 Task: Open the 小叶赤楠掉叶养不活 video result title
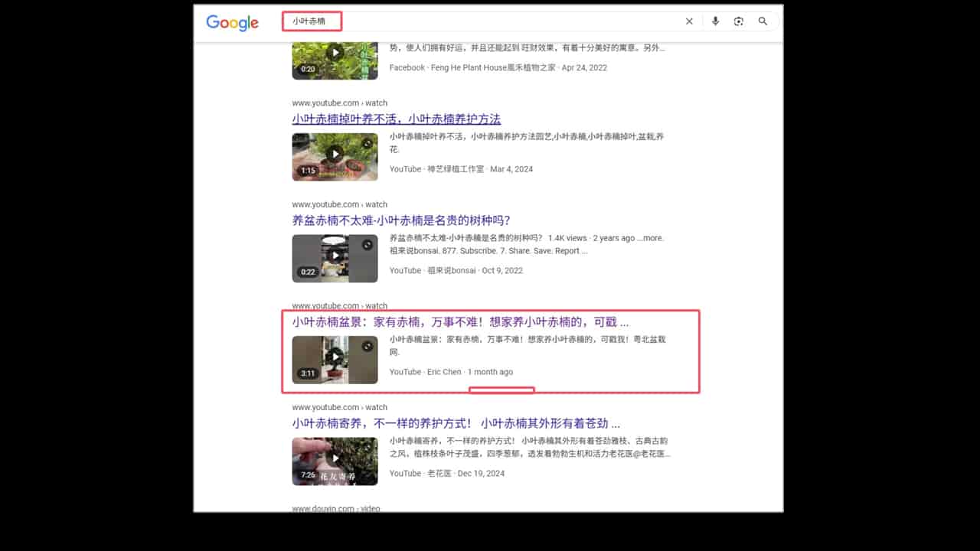coord(396,119)
